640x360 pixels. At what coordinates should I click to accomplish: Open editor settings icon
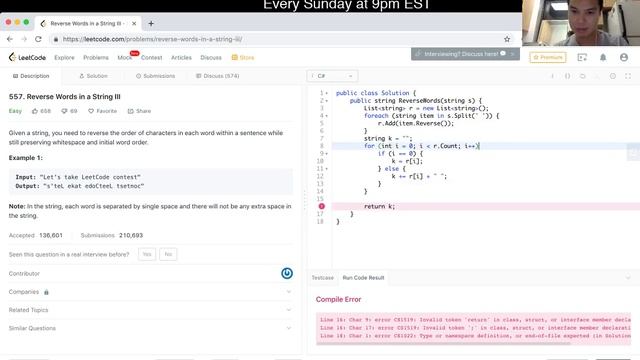click(x=613, y=76)
